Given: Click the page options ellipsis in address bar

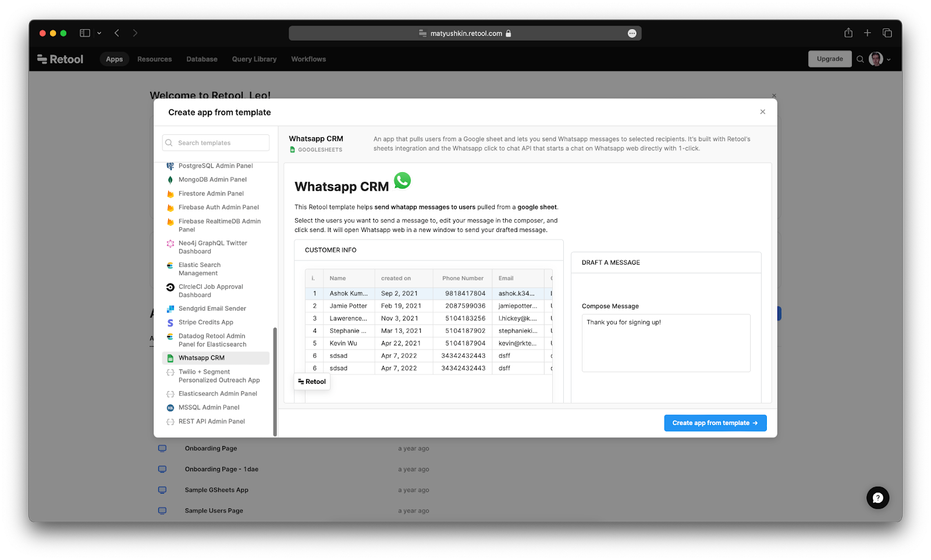Looking at the screenshot, I should pos(632,34).
